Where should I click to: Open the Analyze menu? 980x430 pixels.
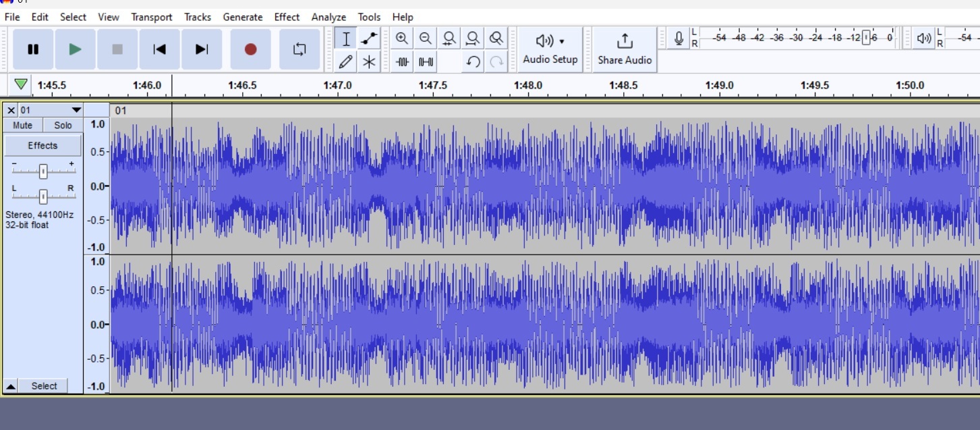click(328, 17)
